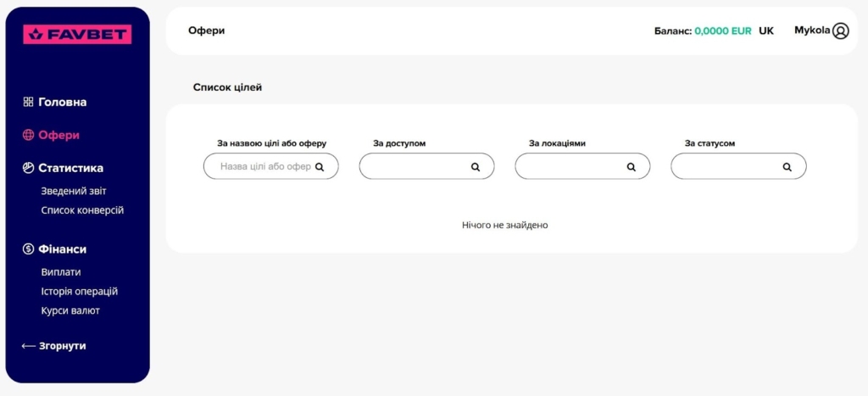Click magnifier in За доступом filter

click(x=476, y=167)
